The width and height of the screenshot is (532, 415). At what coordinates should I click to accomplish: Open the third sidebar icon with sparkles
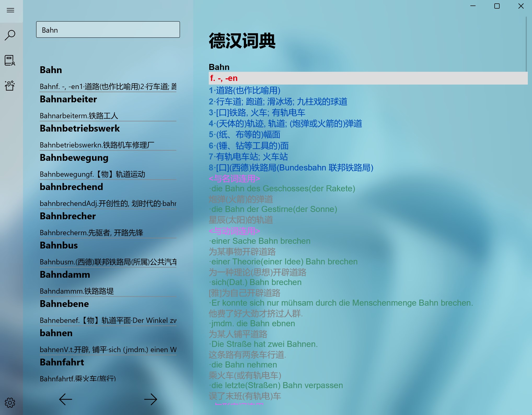point(10,85)
